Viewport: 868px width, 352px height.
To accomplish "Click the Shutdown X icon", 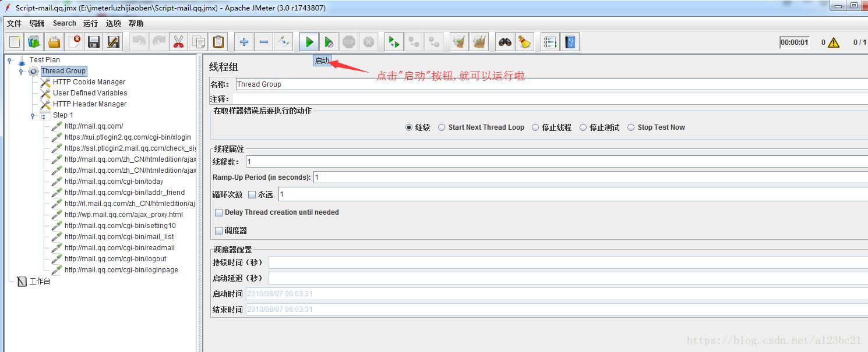I will 369,42.
